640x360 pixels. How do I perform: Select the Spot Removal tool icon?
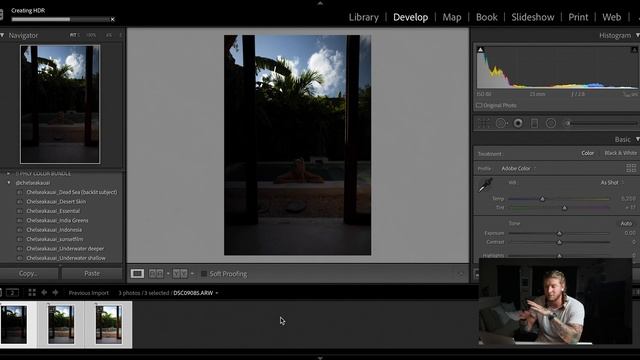pyautogui.click(x=501, y=123)
